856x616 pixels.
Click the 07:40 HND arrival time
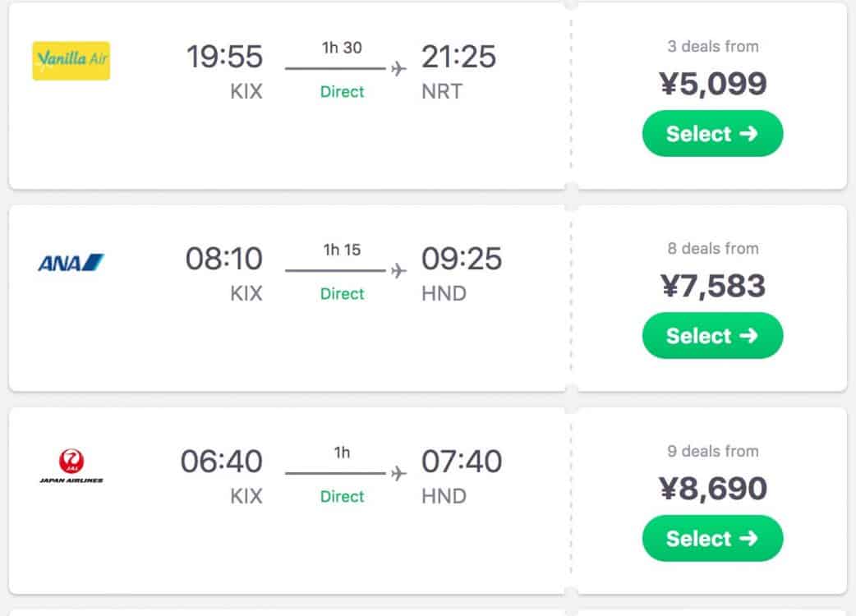click(461, 462)
